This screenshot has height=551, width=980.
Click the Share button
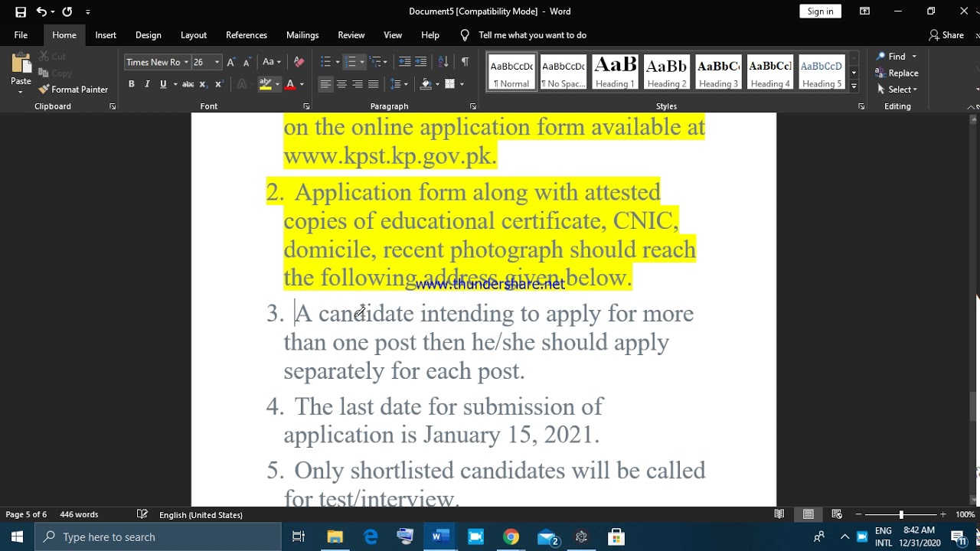946,35
